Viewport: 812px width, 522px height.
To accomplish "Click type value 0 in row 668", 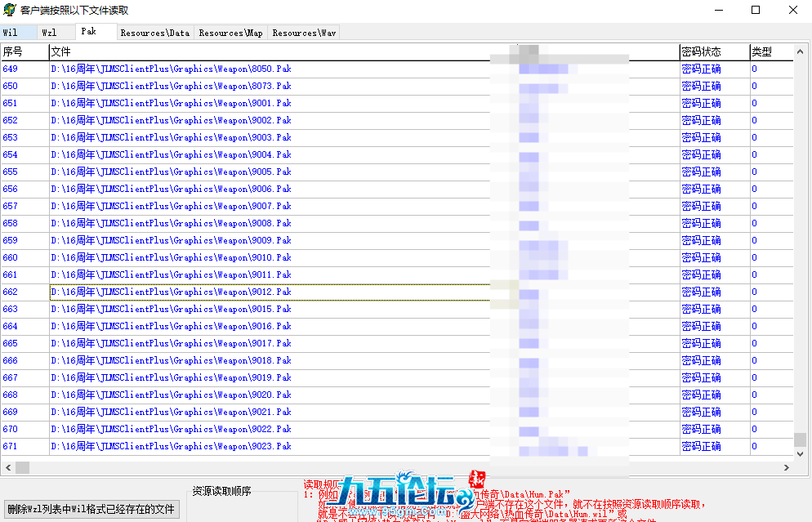I will point(755,395).
